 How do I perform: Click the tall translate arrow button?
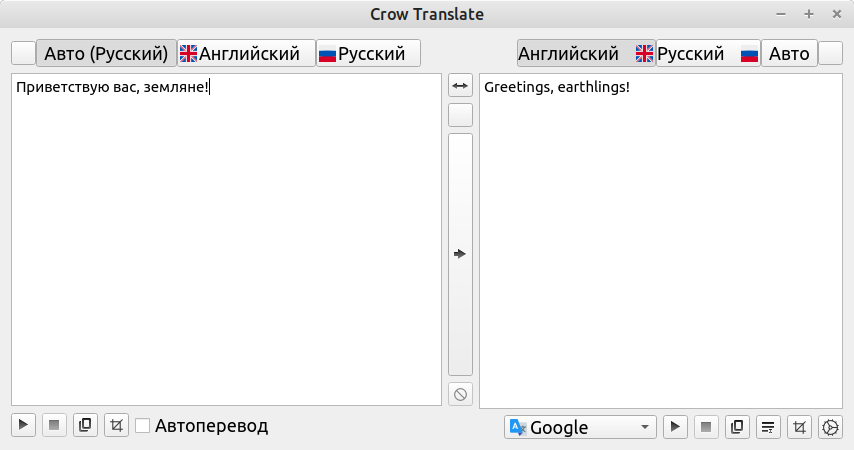tap(460, 254)
